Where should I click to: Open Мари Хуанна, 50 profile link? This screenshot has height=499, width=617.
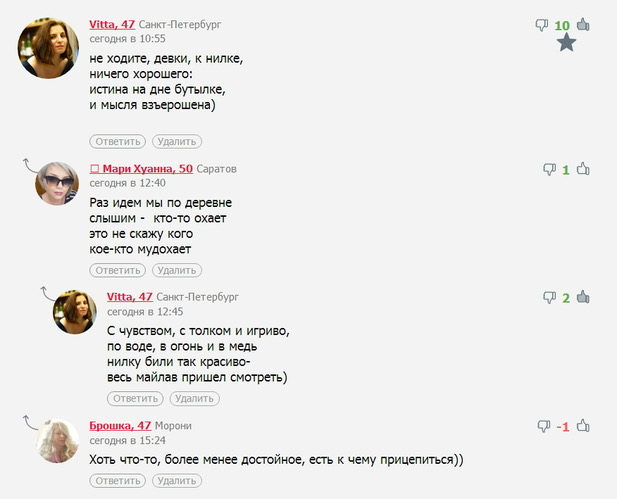141,169
